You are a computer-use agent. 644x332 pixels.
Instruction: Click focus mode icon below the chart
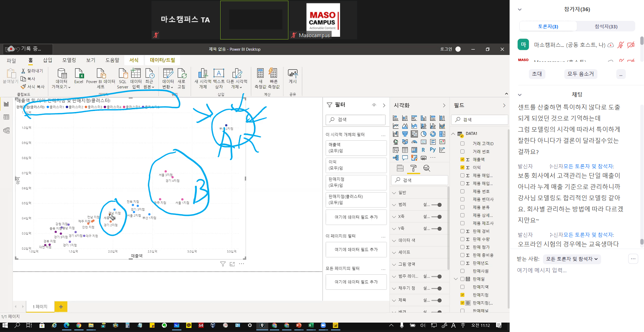pos(232,264)
